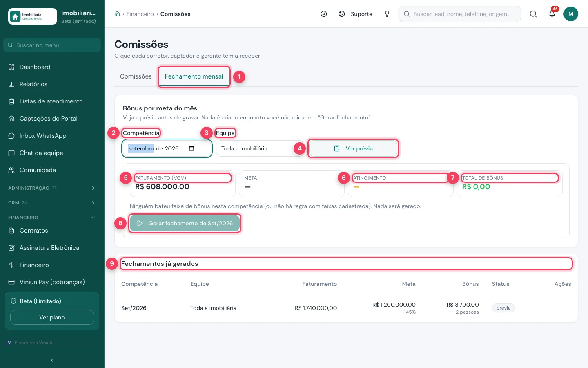
Task: Click the 'Plataforma Viniun' footer text
Action: pyautogui.click(x=33, y=343)
